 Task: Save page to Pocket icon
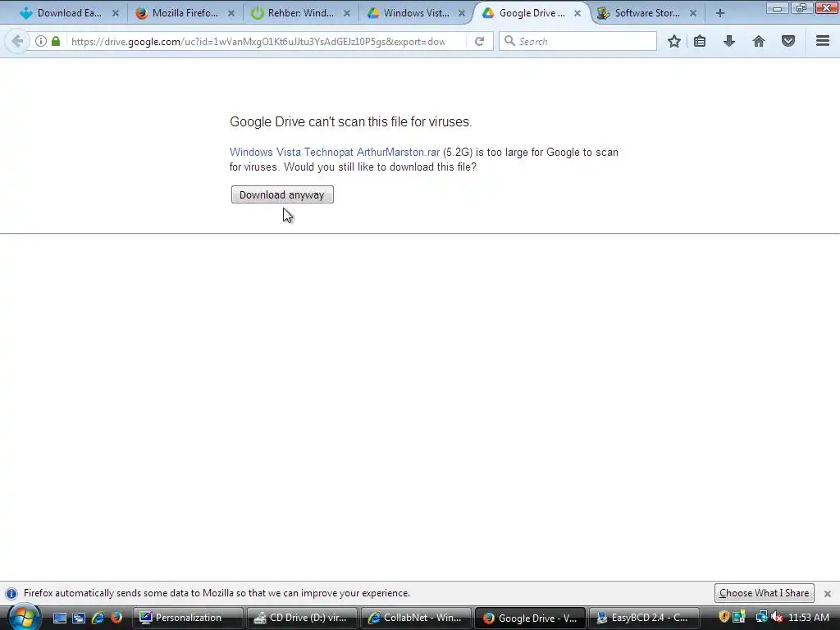(x=788, y=41)
